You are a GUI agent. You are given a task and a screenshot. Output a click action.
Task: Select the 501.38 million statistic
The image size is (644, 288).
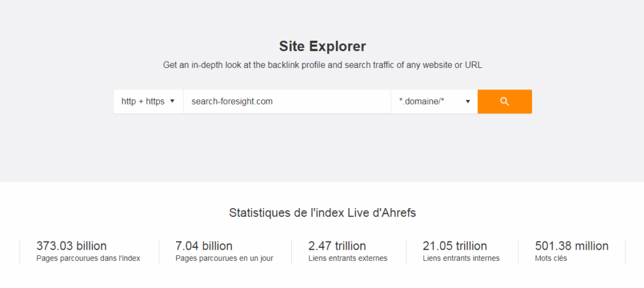point(572,246)
